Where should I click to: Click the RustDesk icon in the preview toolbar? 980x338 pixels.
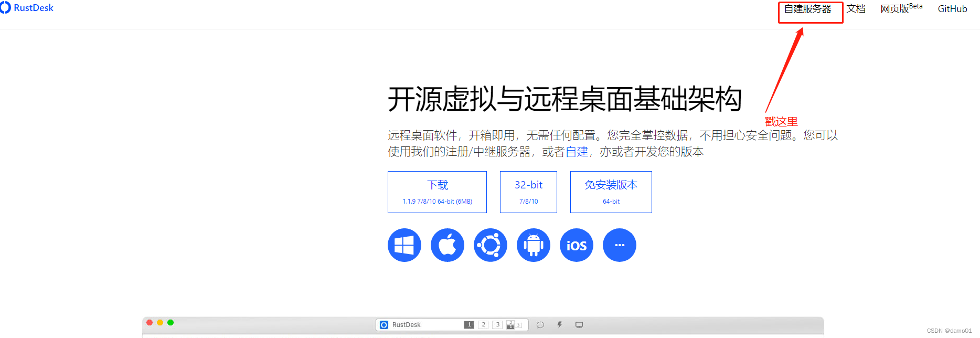coord(384,325)
